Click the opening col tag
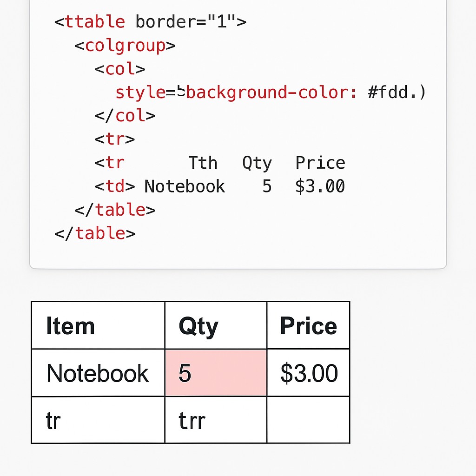 pyautogui.click(x=120, y=69)
